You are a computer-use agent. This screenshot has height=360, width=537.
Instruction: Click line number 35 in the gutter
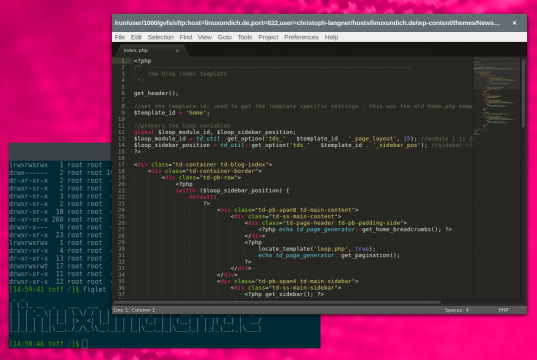pyautogui.click(x=122, y=281)
